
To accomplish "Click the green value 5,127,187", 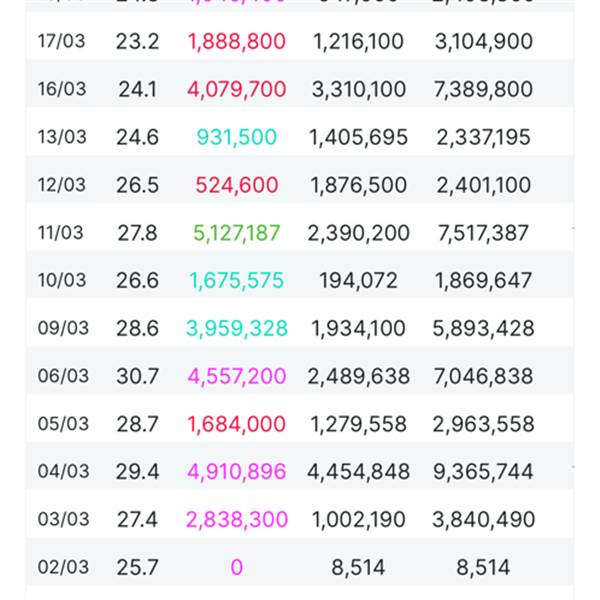I will (237, 233).
